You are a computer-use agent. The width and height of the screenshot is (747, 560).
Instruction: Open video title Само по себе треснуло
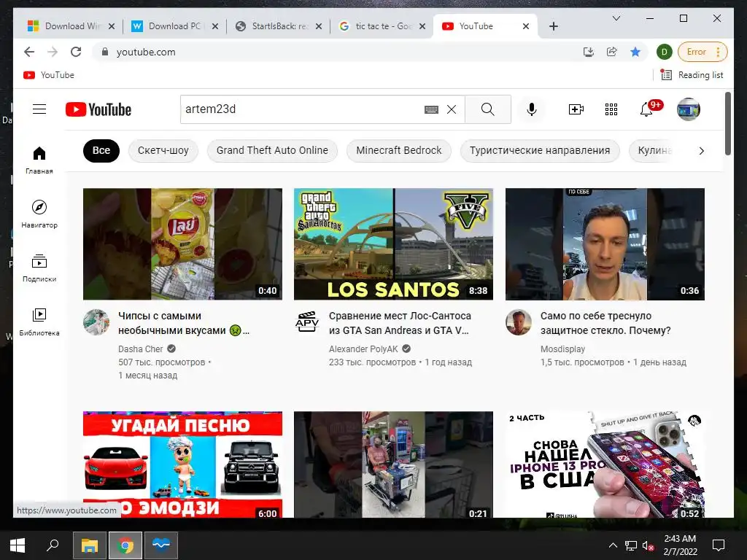click(x=605, y=323)
